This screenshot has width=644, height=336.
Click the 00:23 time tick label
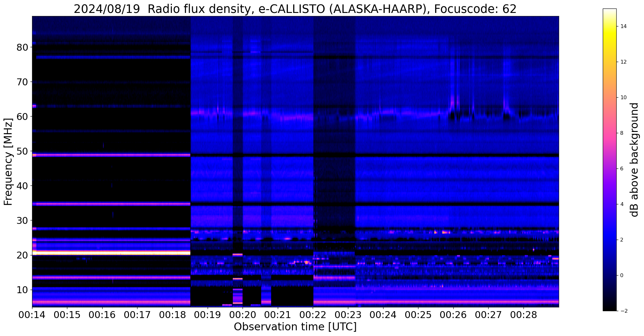(348, 315)
